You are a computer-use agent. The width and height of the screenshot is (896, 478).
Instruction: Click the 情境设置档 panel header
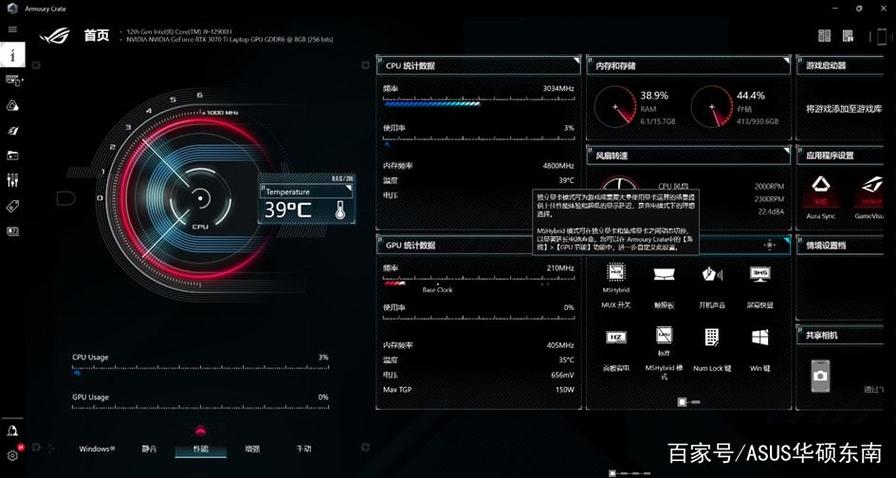840,245
